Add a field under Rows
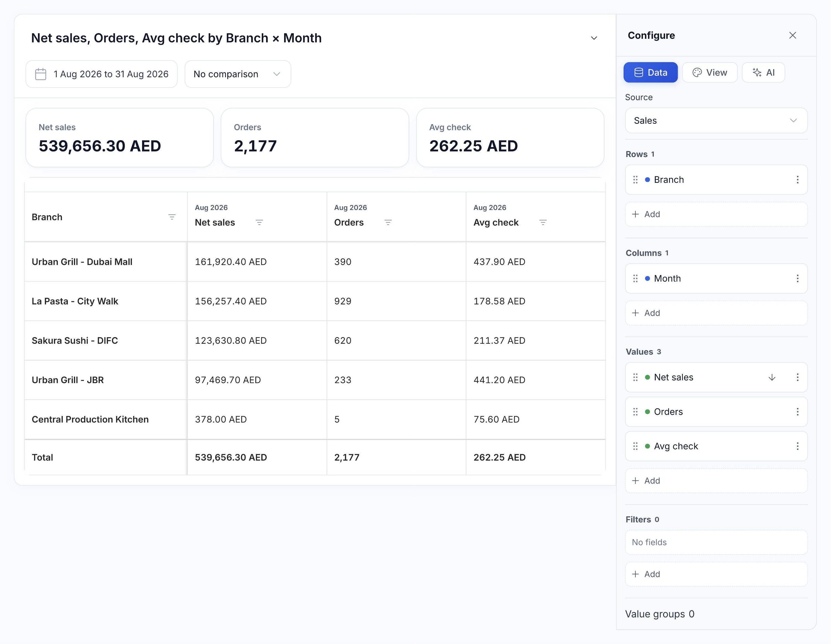831x644 pixels. (x=716, y=214)
